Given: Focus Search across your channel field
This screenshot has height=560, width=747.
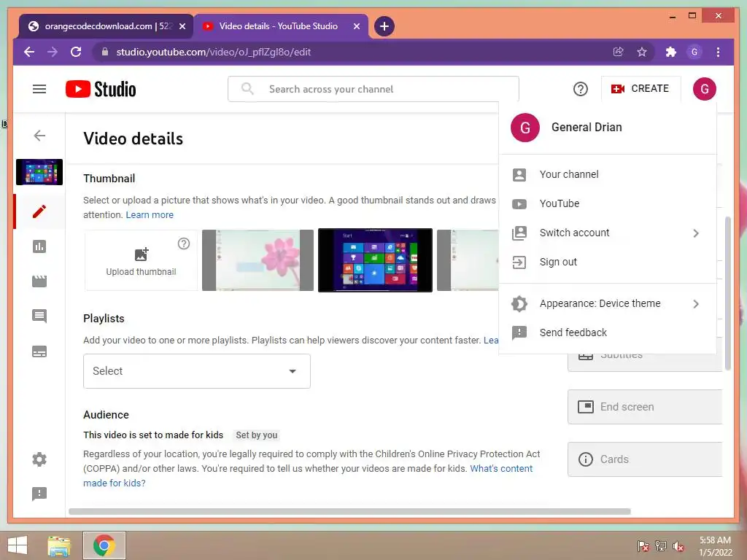Looking at the screenshot, I should [373, 89].
